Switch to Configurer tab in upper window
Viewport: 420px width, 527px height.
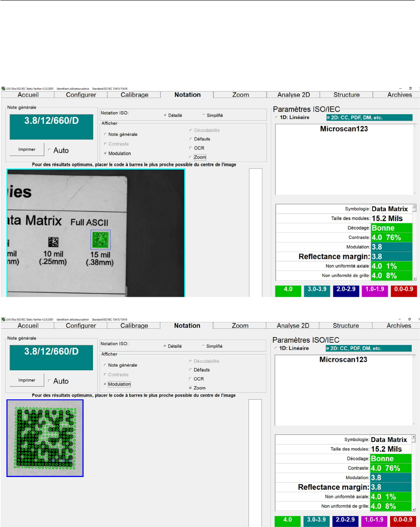80,95
